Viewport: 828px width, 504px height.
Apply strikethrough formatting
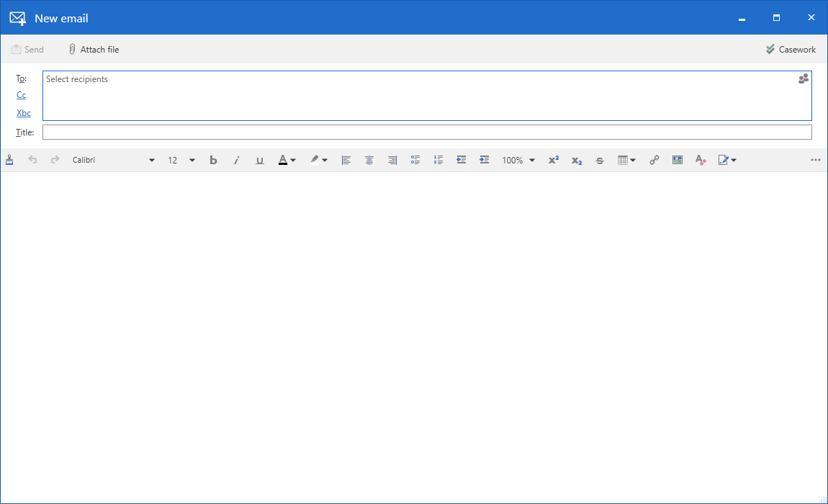click(x=600, y=159)
